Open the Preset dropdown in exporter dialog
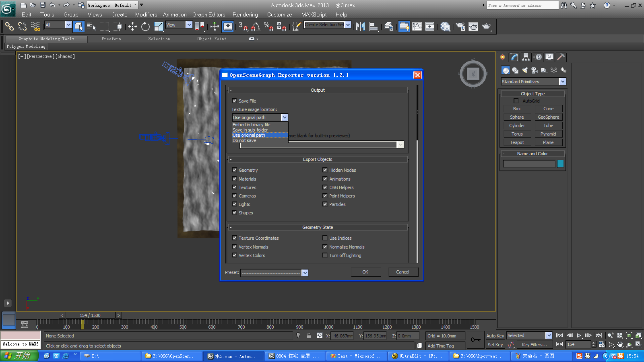 tap(305, 273)
